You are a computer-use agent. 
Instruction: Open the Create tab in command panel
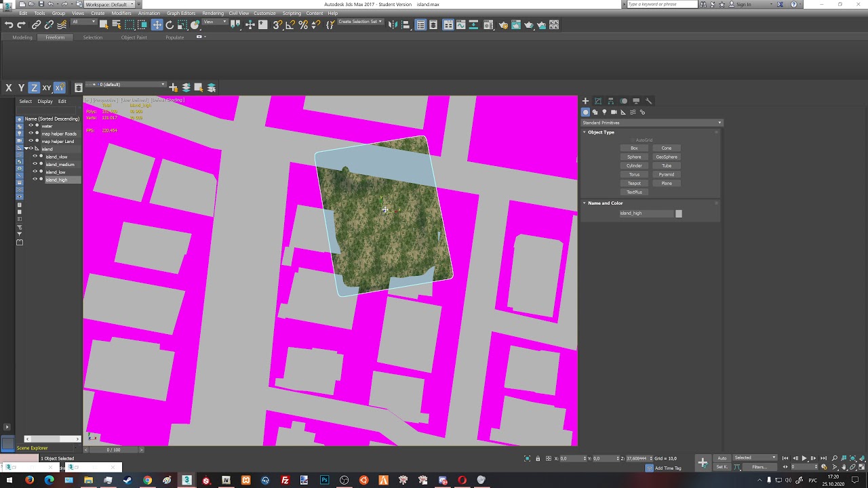tap(585, 101)
